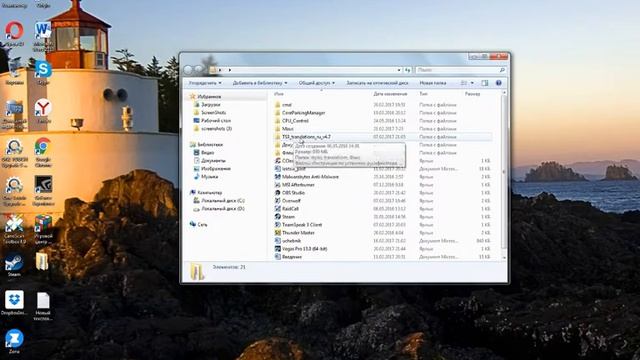The width and height of the screenshot is (640, 360).
Task: Open screenshots (3) in navigation pane
Action: [216, 129]
